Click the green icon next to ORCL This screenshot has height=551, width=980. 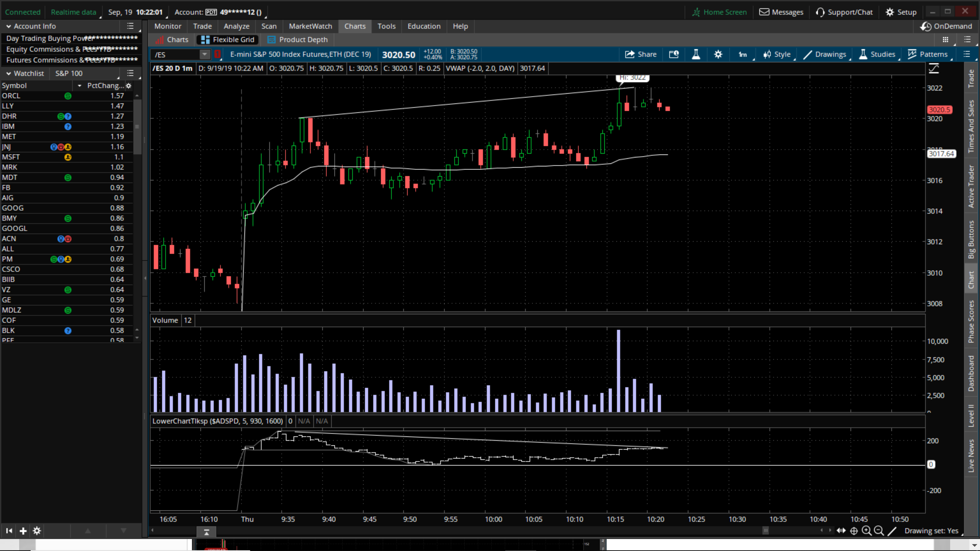point(68,96)
